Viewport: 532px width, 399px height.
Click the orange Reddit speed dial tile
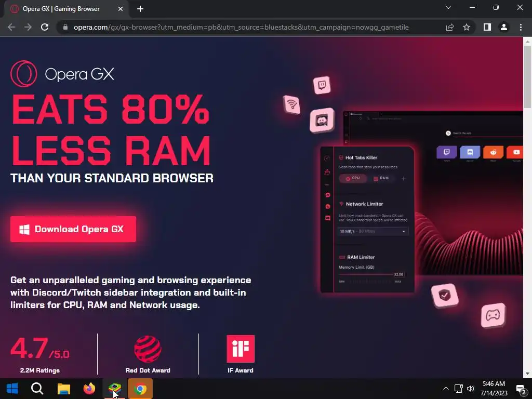(x=494, y=152)
